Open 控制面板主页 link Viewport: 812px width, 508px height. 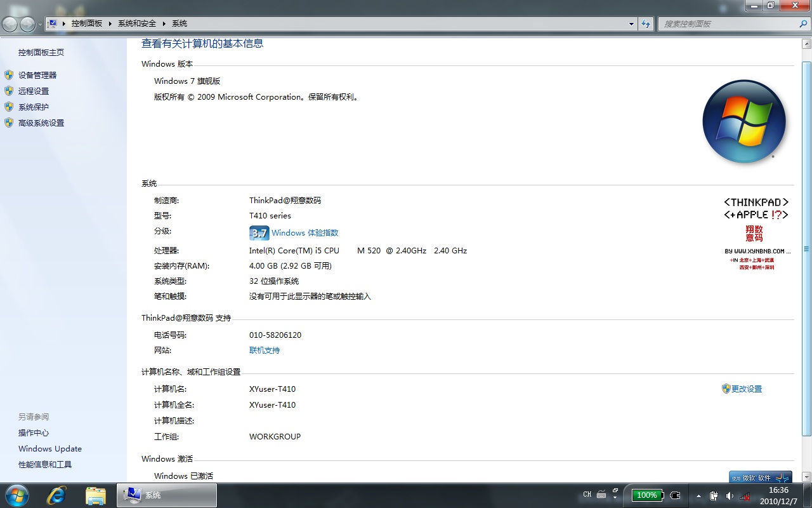coord(41,53)
